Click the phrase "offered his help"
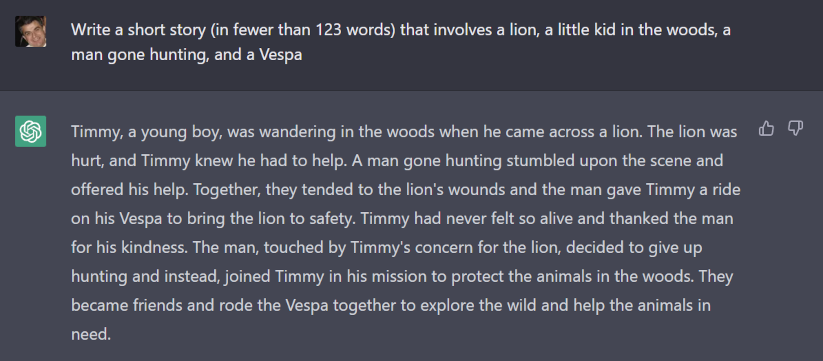 [129, 189]
